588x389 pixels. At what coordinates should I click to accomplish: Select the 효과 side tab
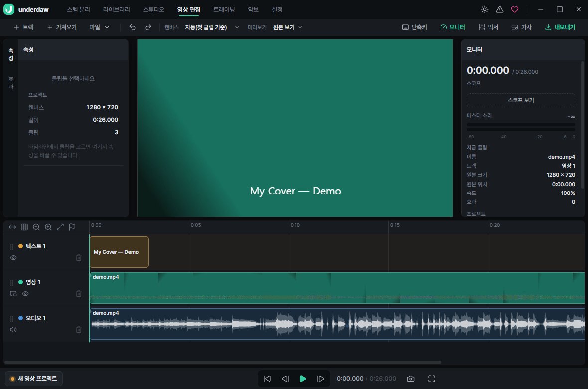pyautogui.click(x=11, y=83)
